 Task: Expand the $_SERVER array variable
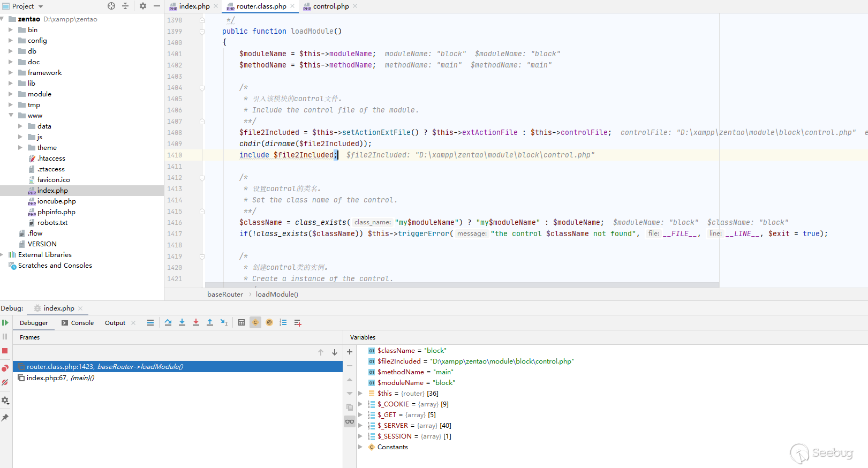[x=360, y=426]
